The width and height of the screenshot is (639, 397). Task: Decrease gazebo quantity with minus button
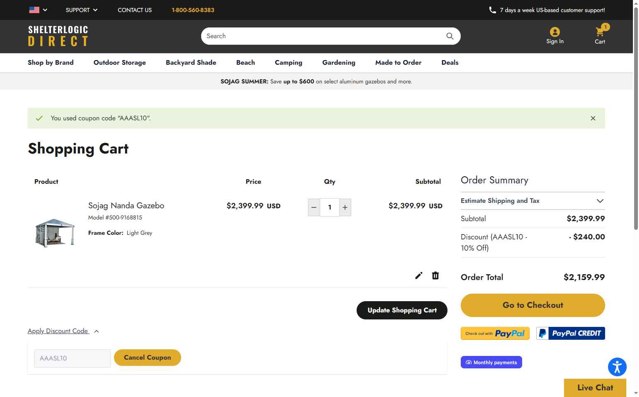(x=314, y=207)
